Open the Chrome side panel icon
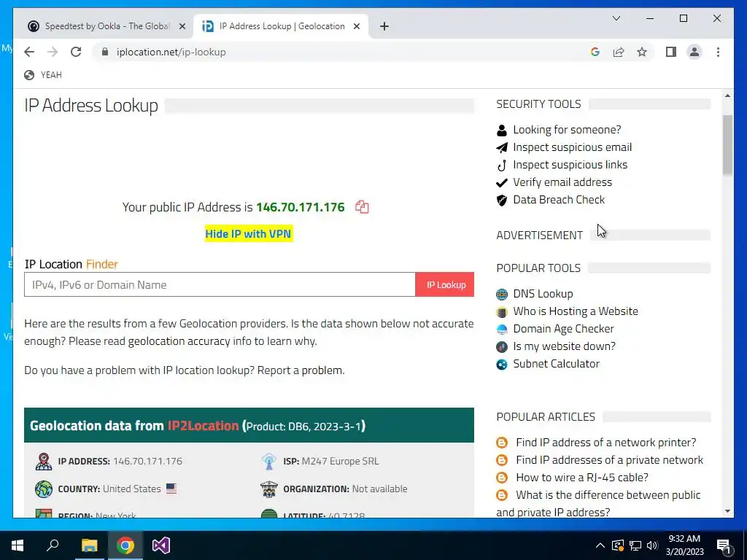747x560 pixels. point(671,52)
